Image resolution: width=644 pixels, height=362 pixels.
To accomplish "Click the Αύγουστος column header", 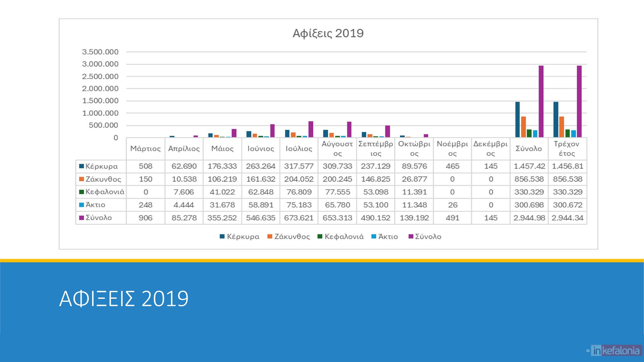I will [x=337, y=149].
